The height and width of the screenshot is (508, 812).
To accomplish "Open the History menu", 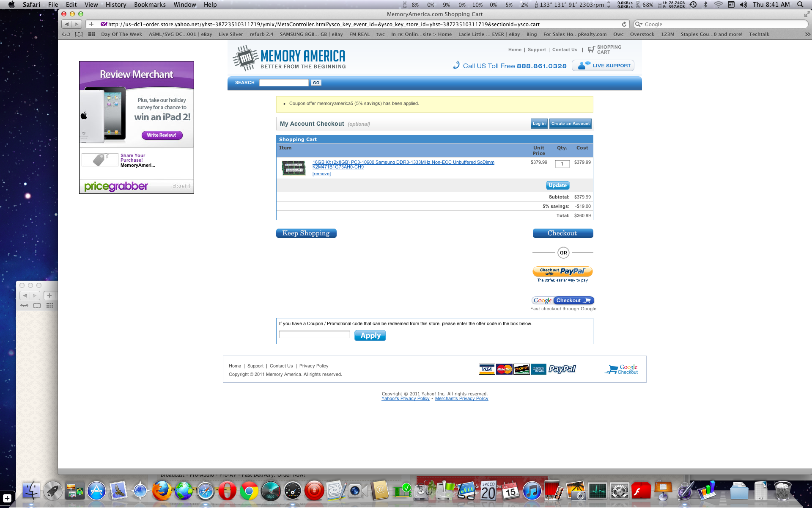I will (x=115, y=5).
